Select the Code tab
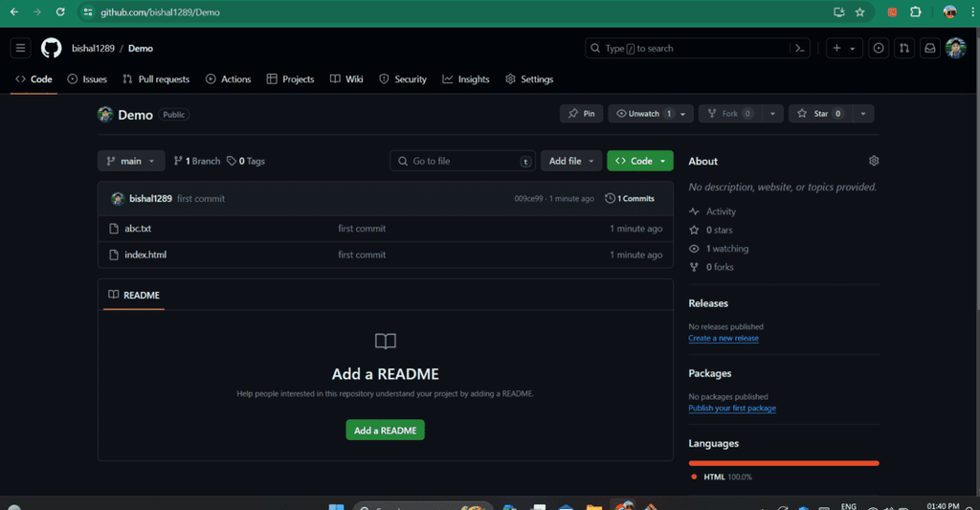The height and width of the screenshot is (510, 980). pyautogui.click(x=33, y=79)
